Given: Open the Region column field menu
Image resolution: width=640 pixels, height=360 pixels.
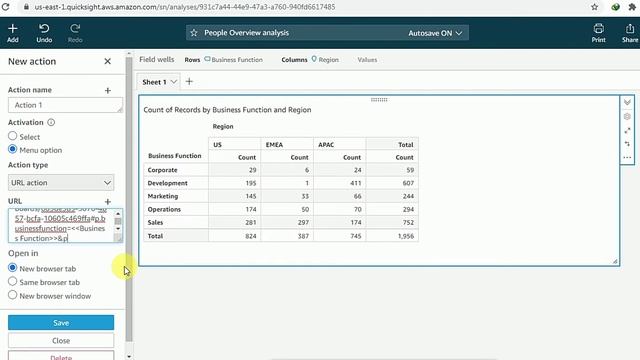Looking at the screenshot, I should tap(325, 60).
